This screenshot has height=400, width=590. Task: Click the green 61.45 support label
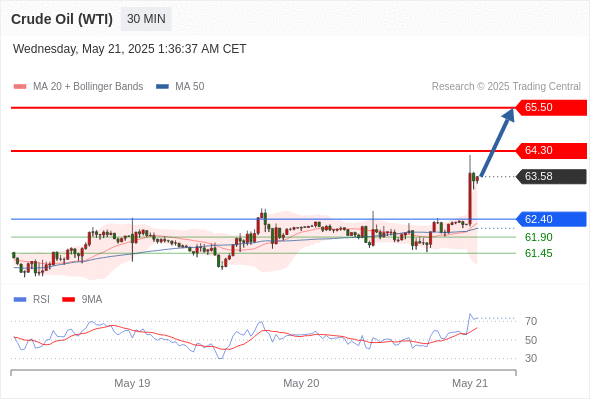pos(538,253)
